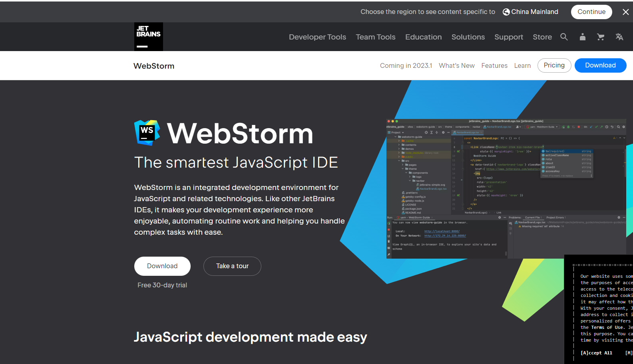
Task: Open the Store menu
Action: point(542,37)
